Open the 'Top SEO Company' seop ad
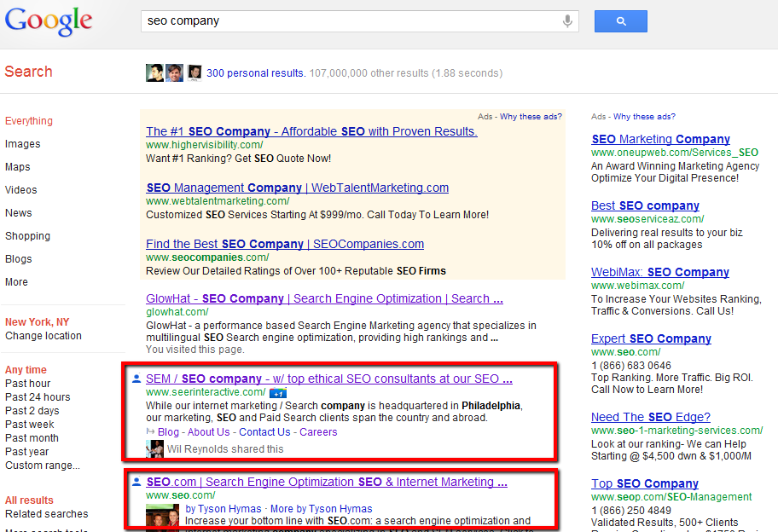Viewport: 778px width, 532px height. click(x=645, y=483)
